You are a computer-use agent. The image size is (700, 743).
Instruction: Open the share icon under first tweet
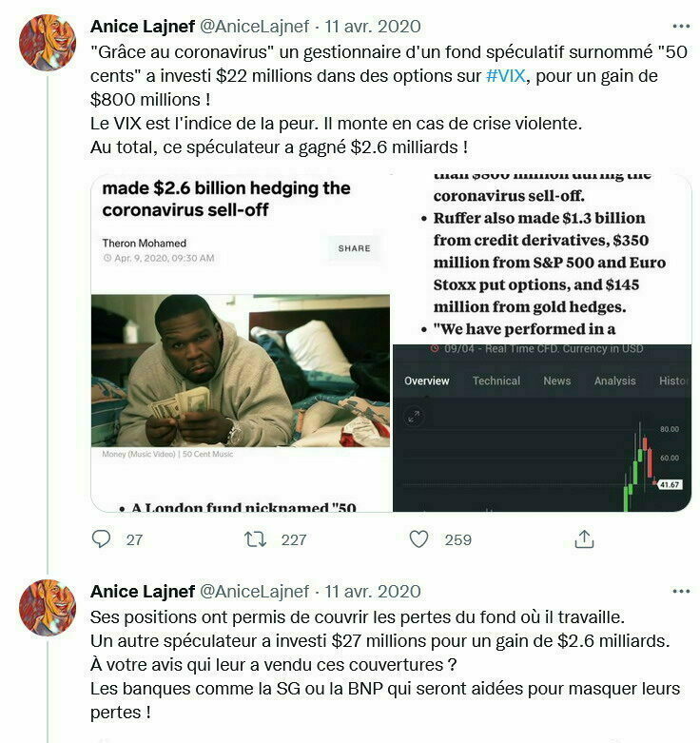point(584,539)
